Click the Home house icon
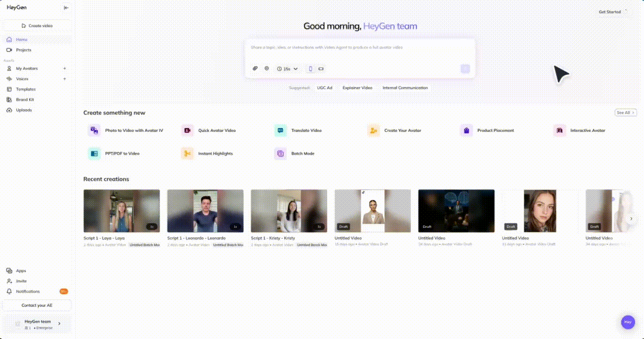The width and height of the screenshot is (644, 339). (x=9, y=40)
